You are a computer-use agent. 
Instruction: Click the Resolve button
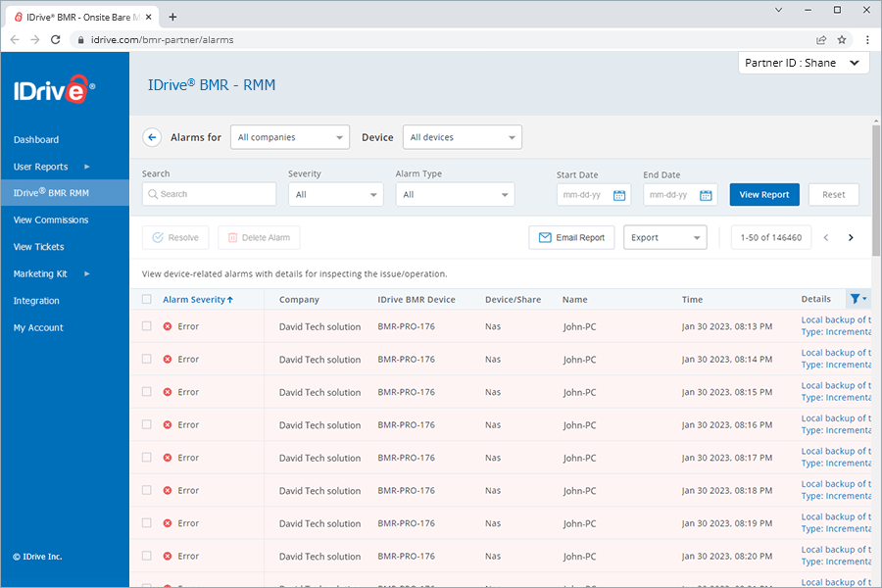pos(175,237)
